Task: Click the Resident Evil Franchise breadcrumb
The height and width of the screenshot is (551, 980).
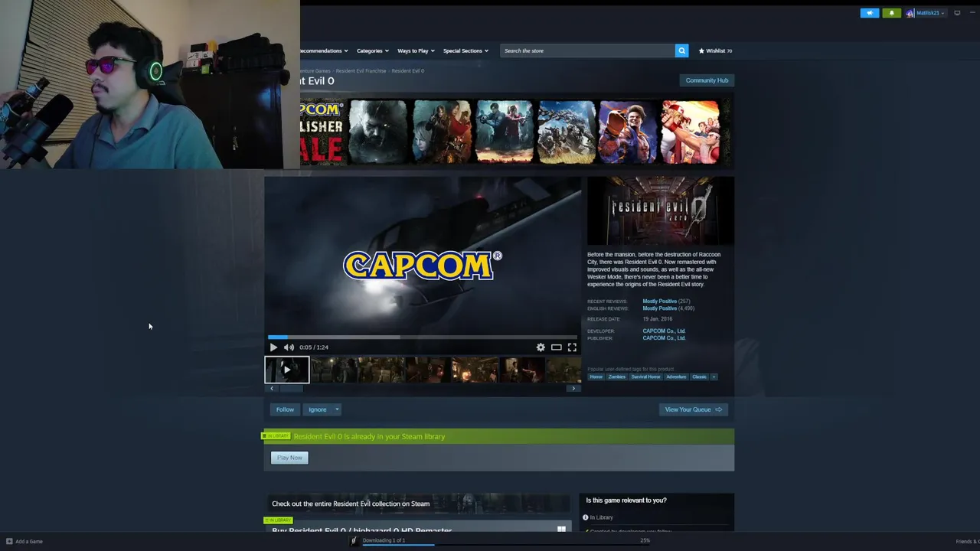Action: (361, 71)
